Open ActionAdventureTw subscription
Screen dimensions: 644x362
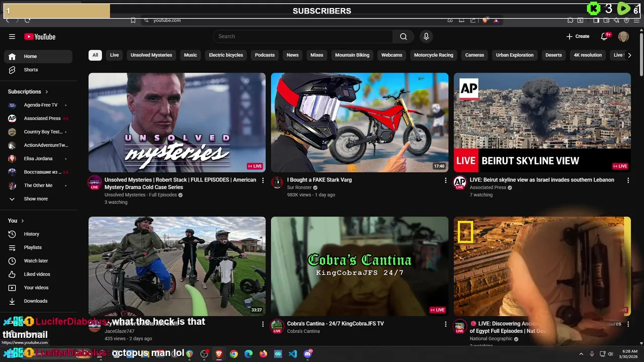tap(38, 145)
